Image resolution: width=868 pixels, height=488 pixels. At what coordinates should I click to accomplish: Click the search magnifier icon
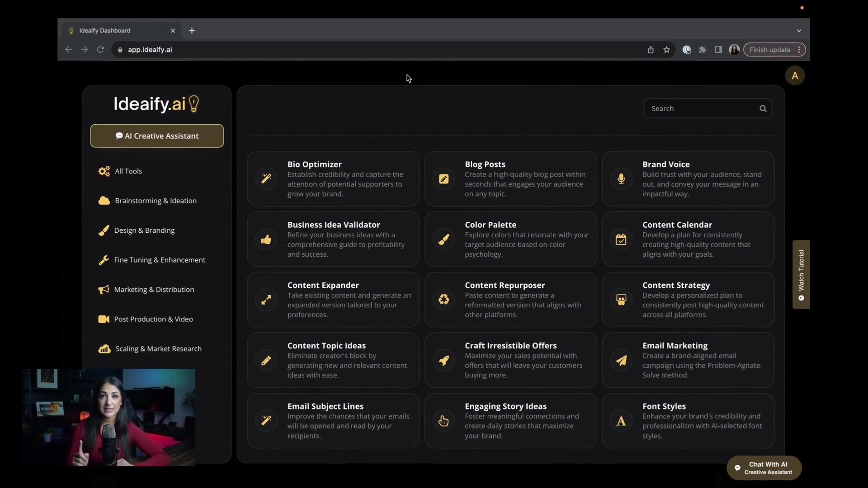(763, 108)
